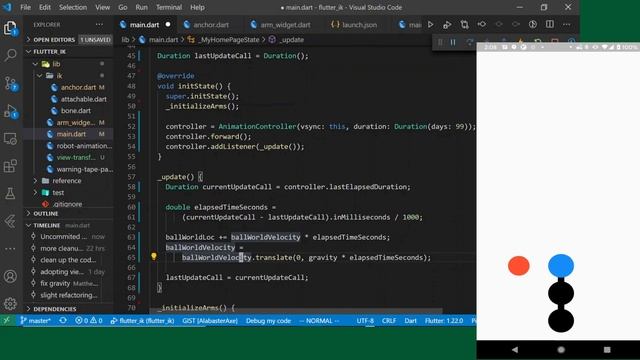
Task: Open the Manage settings gear
Action: pos(10,303)
